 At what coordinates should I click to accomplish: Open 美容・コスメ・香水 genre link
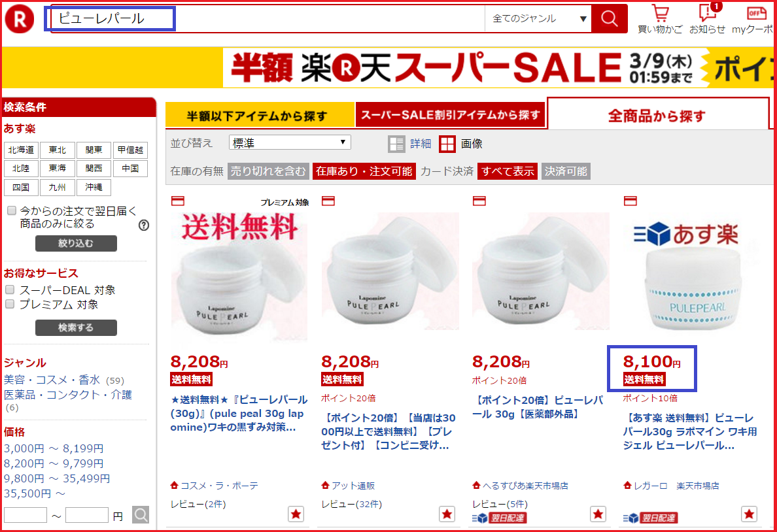click(x=52, y=380)
